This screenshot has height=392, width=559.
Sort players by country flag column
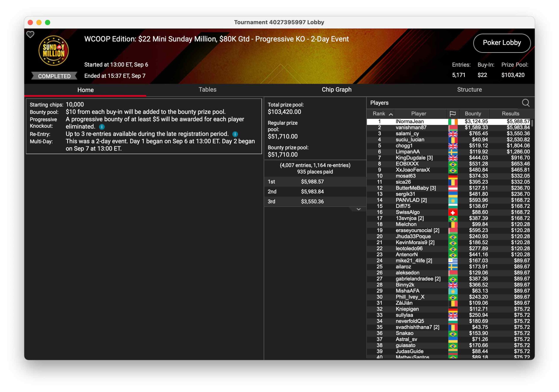452,114
